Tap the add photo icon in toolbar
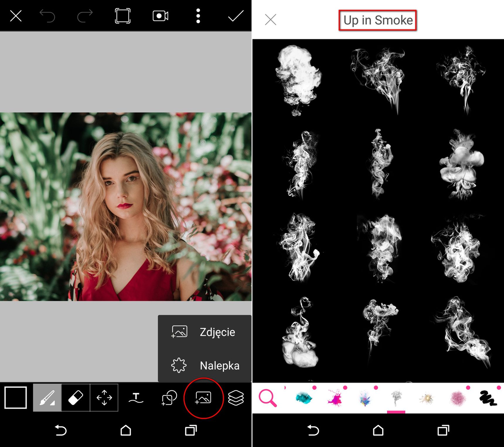 tap(203, 398)
